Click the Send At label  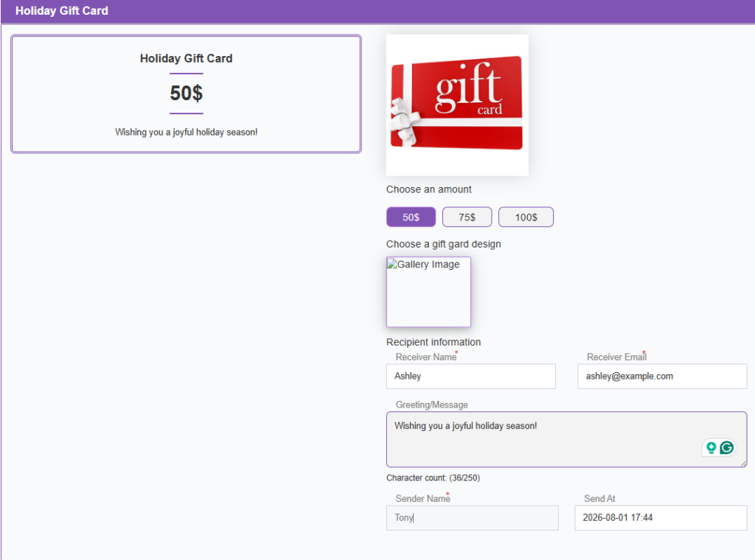pyautogui.click(x=599, y=498)
